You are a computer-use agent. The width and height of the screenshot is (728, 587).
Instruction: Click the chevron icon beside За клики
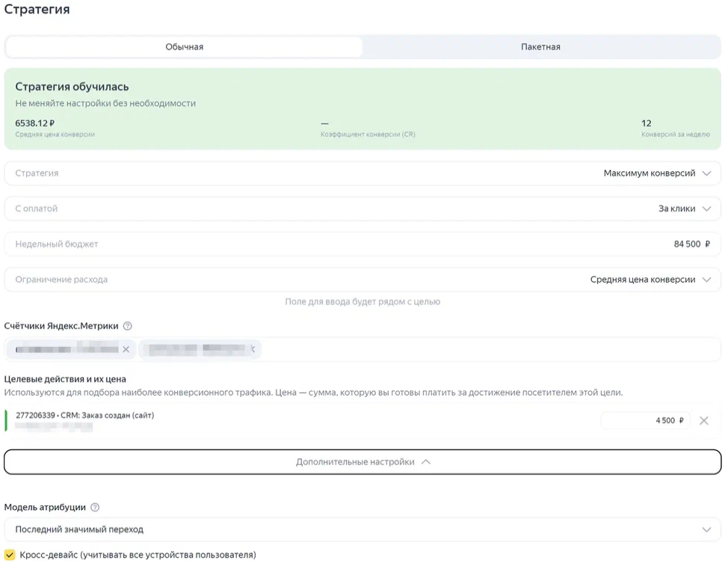tap(706, 209)
